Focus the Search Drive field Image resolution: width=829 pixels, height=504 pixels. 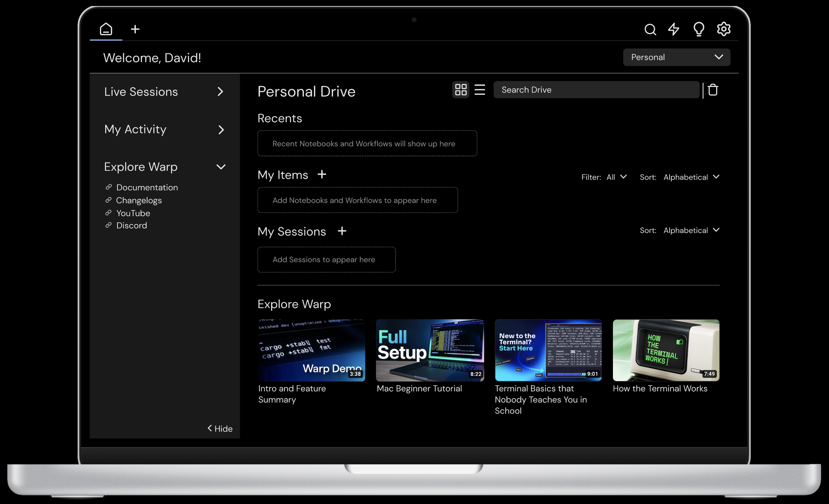pyautogui.click(x=596, y=90)
